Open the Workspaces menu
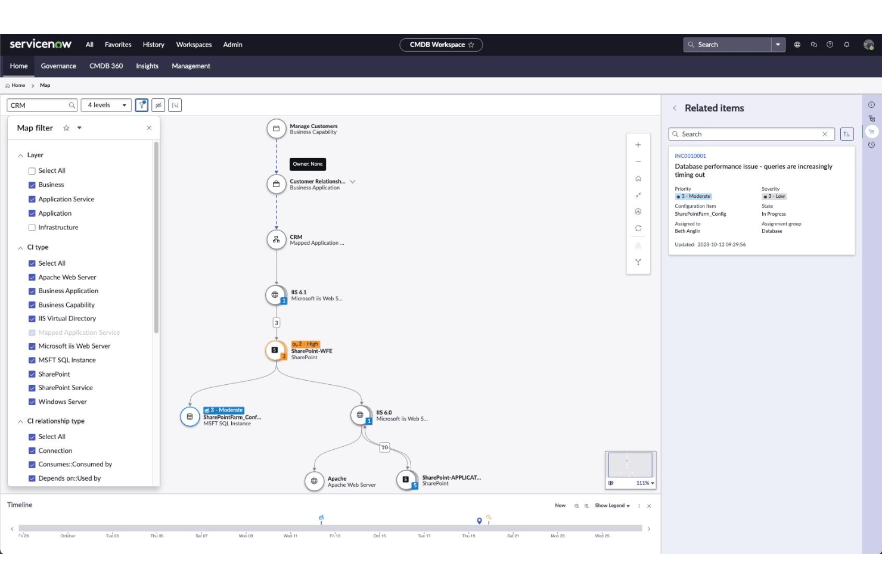The width and height of the screenshot is (882, 588). coord(194,45)
